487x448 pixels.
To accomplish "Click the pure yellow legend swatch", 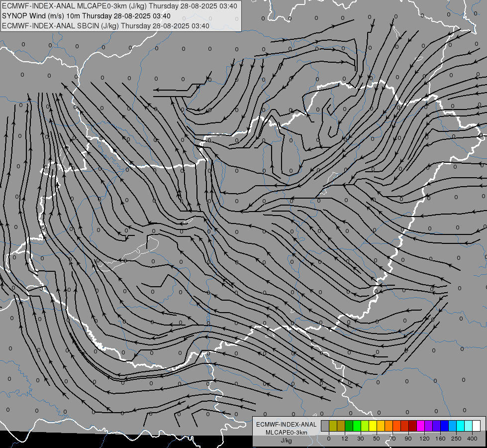I will [x=373, y=426].
